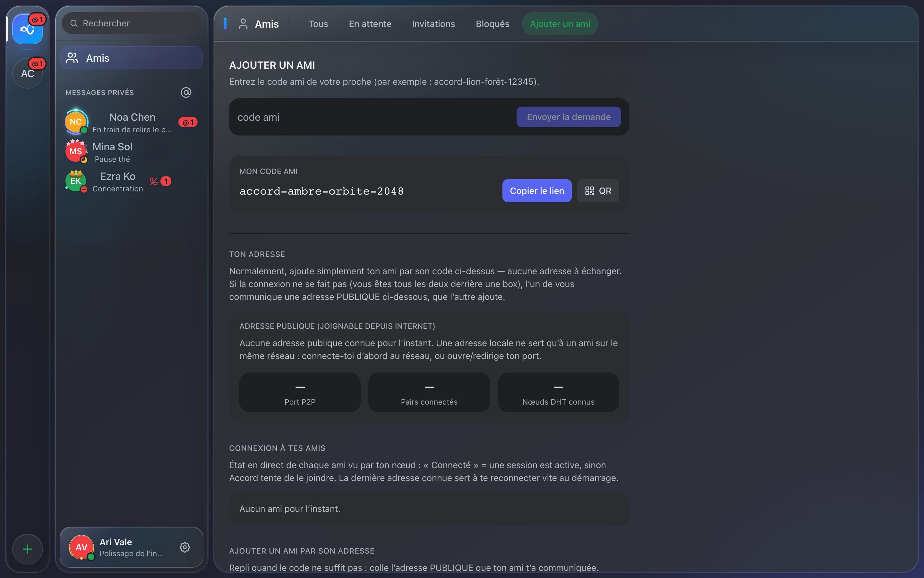The width and height of the screenshot is (924, 578).
Task: Click the AJOUTER UN AMI heading
Action: click(272, 65)
